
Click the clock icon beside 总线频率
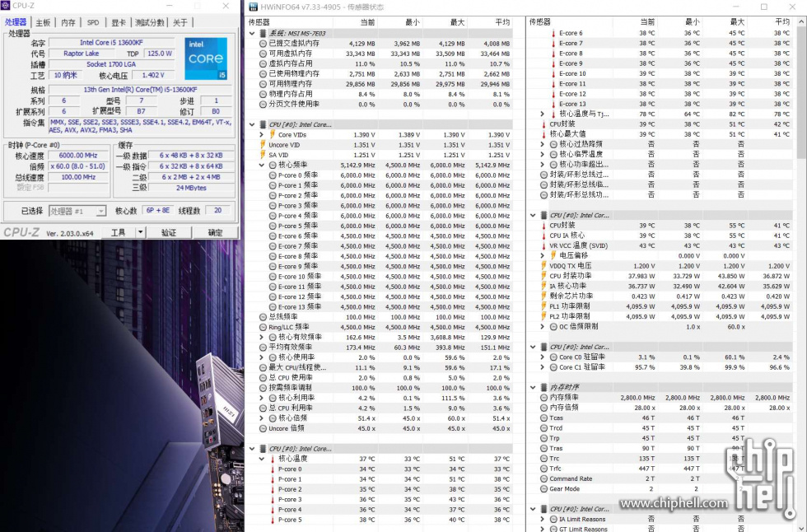(x=263, y=317)
